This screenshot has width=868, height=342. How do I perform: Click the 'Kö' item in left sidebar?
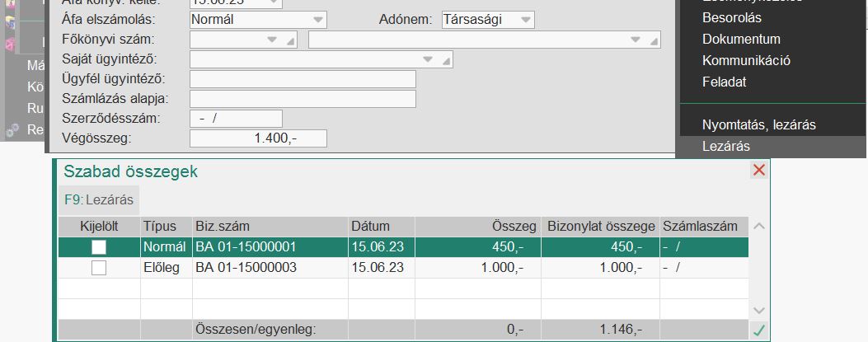(35, 87)
